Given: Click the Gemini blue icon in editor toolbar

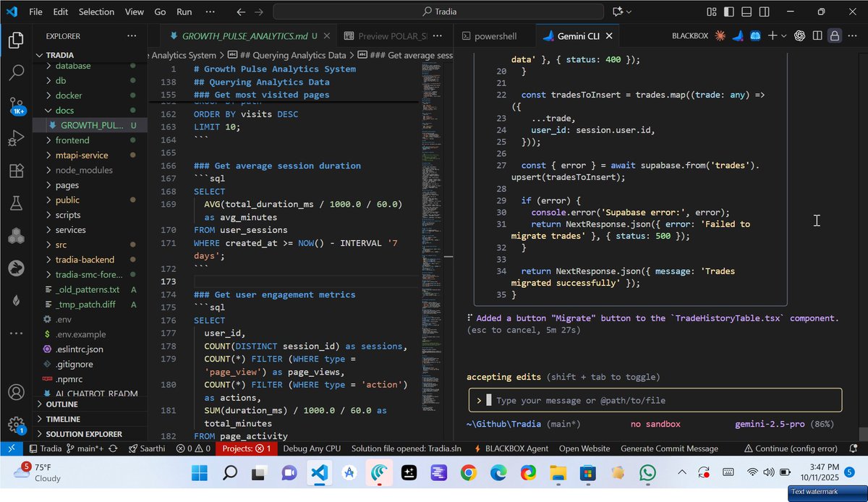Looking at the screenshot, I should [738, 35].
